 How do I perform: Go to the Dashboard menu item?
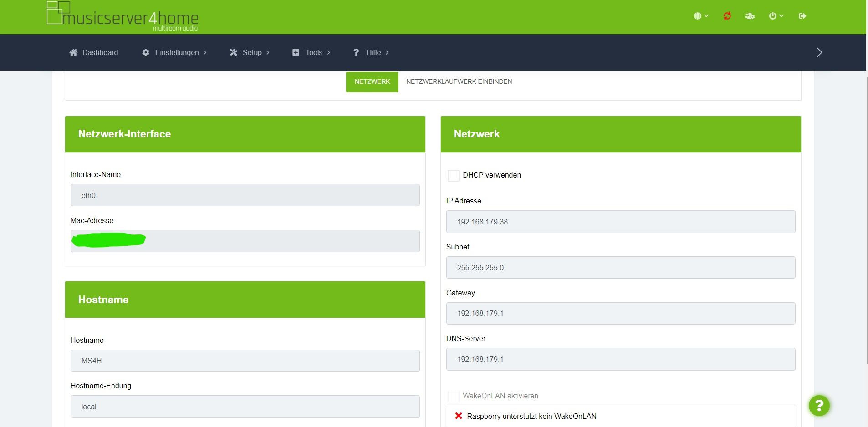(94, 52)
